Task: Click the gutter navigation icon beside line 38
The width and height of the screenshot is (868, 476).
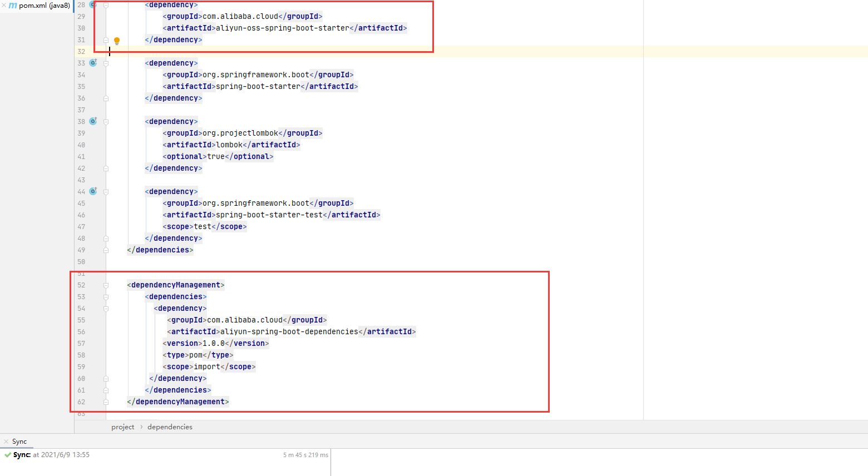Action: pyautogui.click(x=93, y=121)
